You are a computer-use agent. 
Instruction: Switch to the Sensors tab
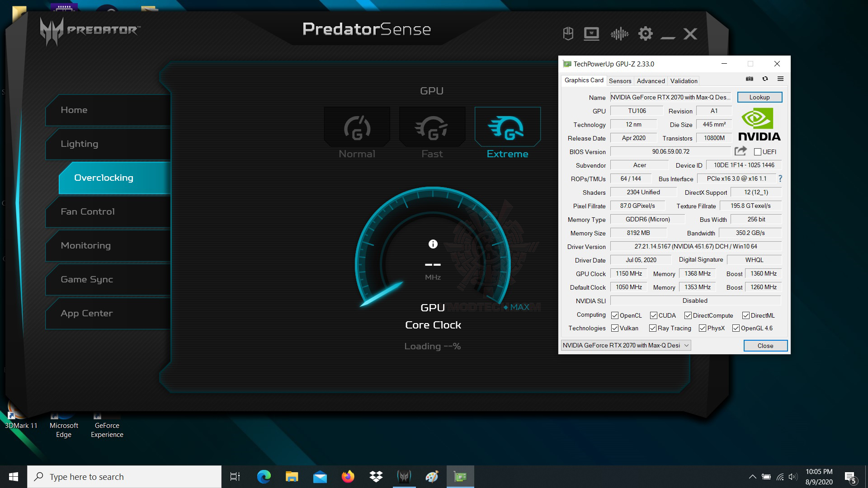tap(620, 81)
